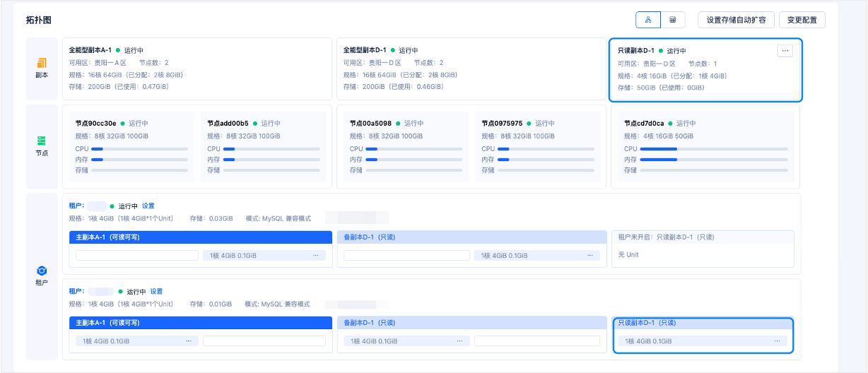Switch to the table list view icon
Screen dimensions: 868x373
[x=673, y=20]
